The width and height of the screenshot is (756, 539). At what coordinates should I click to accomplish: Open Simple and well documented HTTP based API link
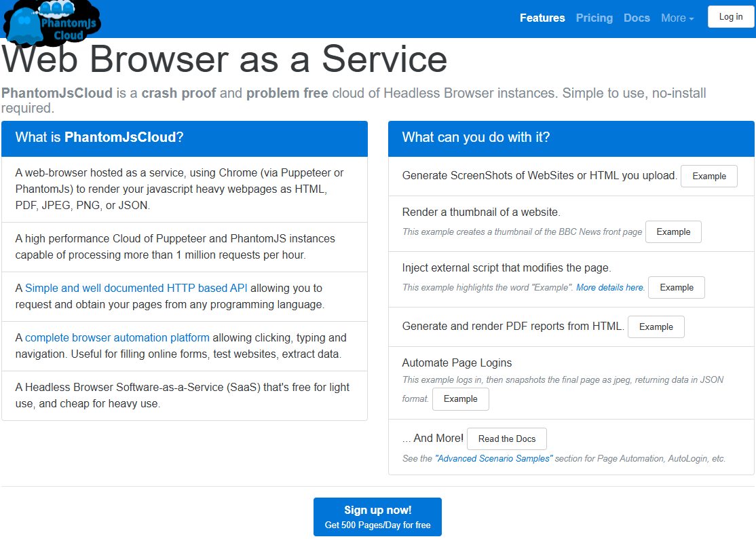click(x=136, y=288)
